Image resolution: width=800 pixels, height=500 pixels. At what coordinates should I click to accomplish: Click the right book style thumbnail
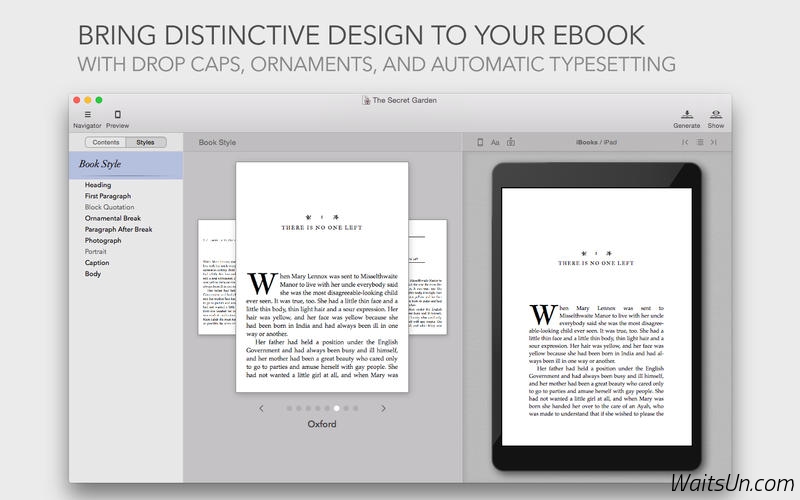428,277
